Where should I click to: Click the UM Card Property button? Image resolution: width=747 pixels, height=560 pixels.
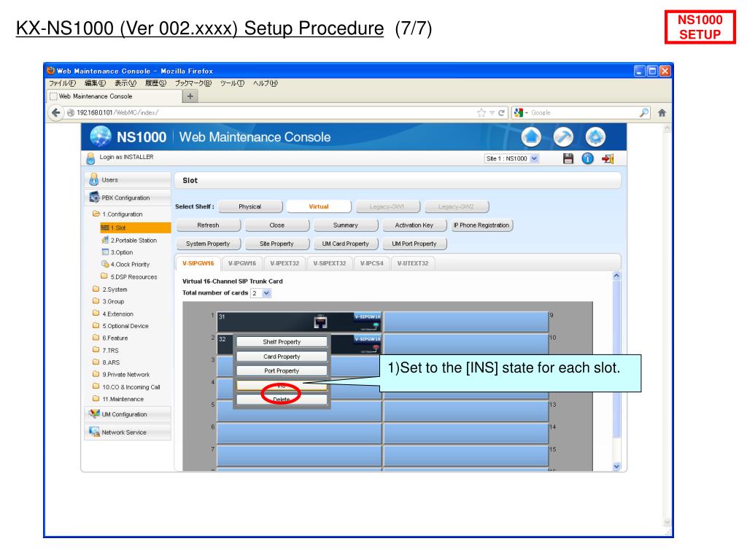345,244
